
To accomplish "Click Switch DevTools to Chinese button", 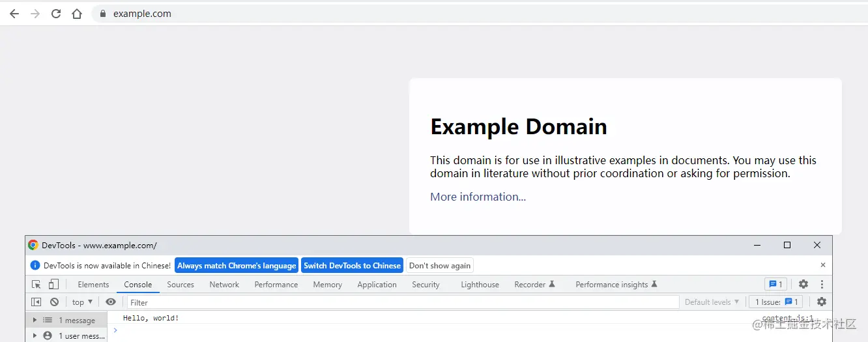I will (352, 265).
